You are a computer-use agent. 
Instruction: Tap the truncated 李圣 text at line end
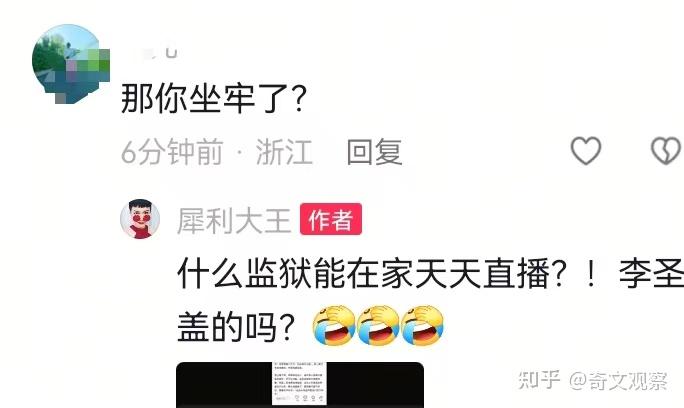[x=651, y=274]
